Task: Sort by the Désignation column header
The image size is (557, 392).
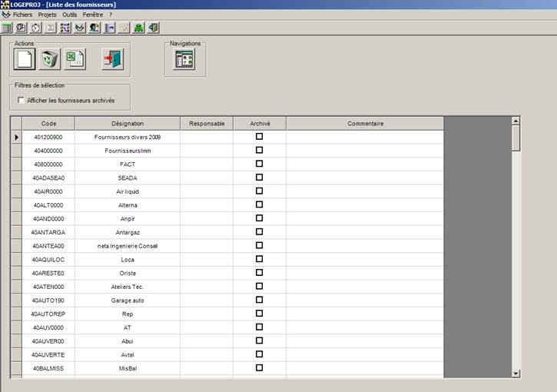Action: (x=128, y=124)
